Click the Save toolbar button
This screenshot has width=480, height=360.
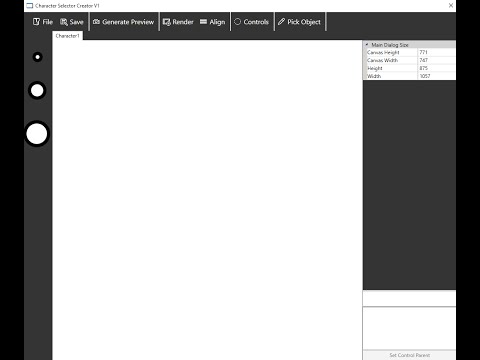tap(72, 22)
